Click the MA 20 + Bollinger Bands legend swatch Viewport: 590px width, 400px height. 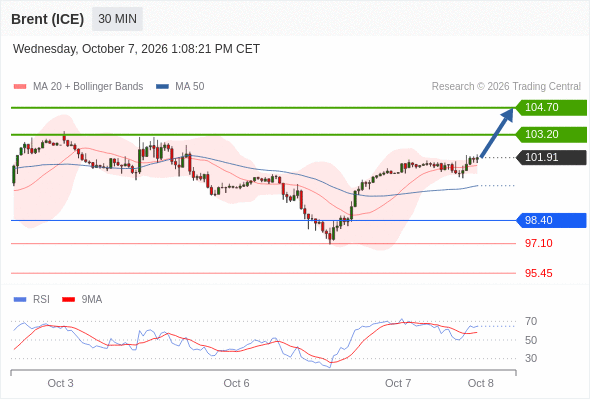(x=20, y=87)
